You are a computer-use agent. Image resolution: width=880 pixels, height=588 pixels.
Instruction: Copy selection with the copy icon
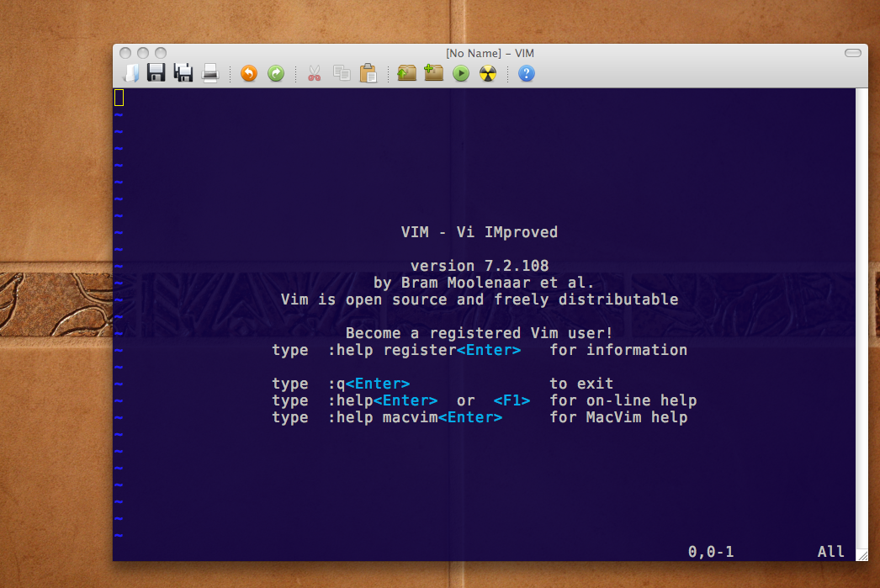342,73
